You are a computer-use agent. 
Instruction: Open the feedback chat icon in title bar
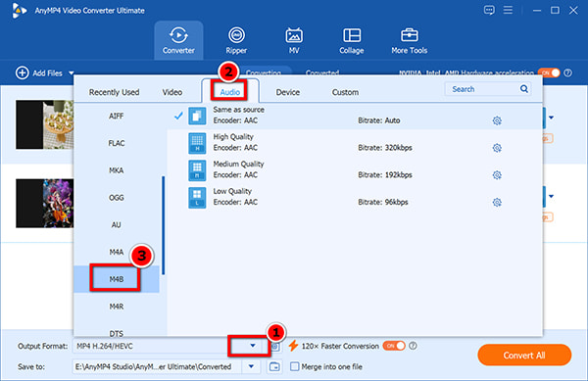tap(489, 10)
